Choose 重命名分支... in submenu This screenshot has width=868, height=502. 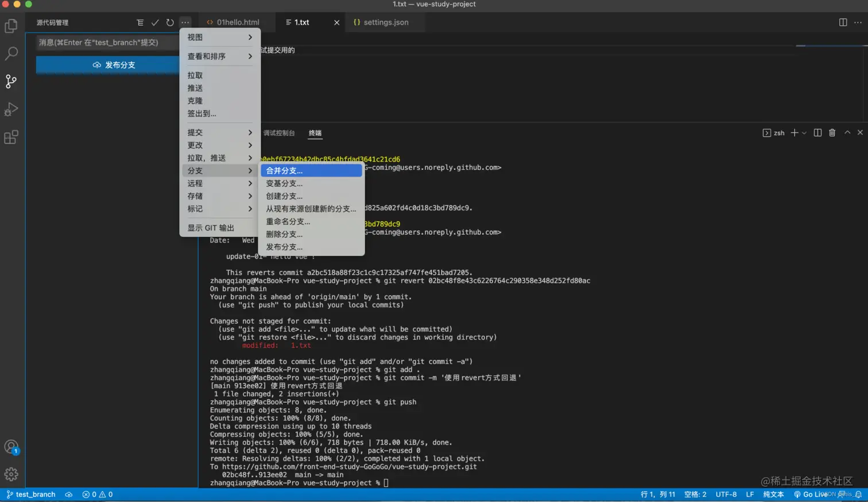311,221
